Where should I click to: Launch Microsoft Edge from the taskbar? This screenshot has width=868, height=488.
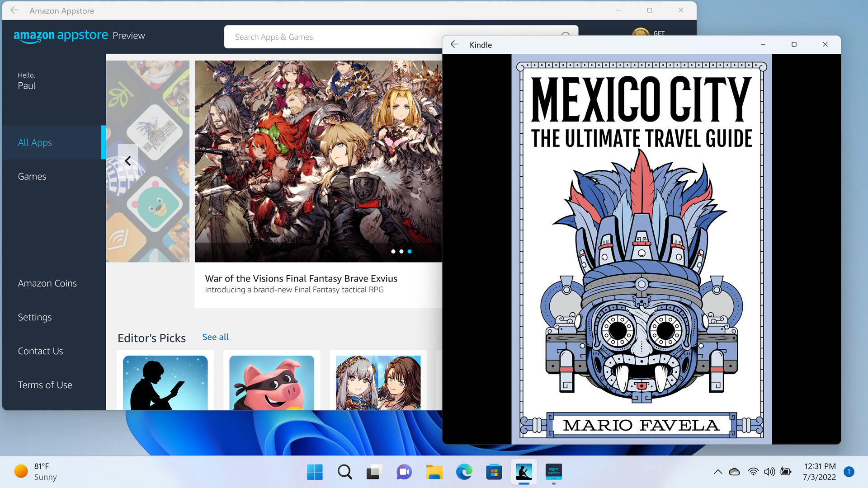pos(464,472)
